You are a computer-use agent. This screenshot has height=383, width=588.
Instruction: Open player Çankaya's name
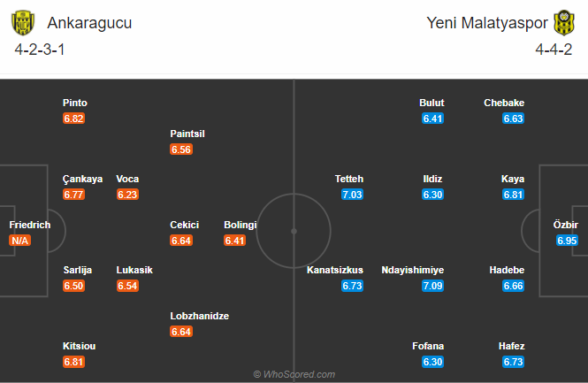82,179
